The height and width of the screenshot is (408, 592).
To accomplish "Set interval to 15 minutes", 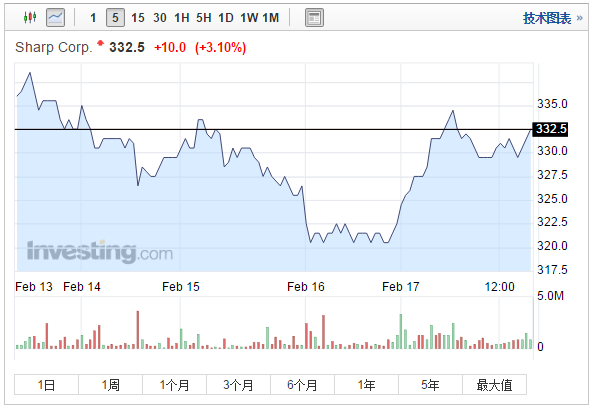I will 138,18.
